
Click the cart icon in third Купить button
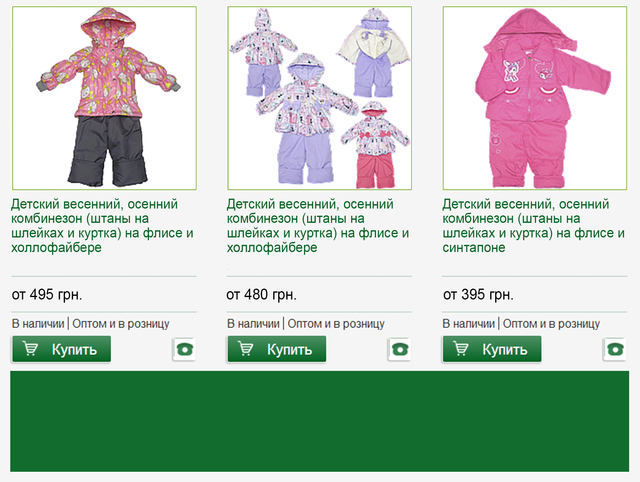460,349
